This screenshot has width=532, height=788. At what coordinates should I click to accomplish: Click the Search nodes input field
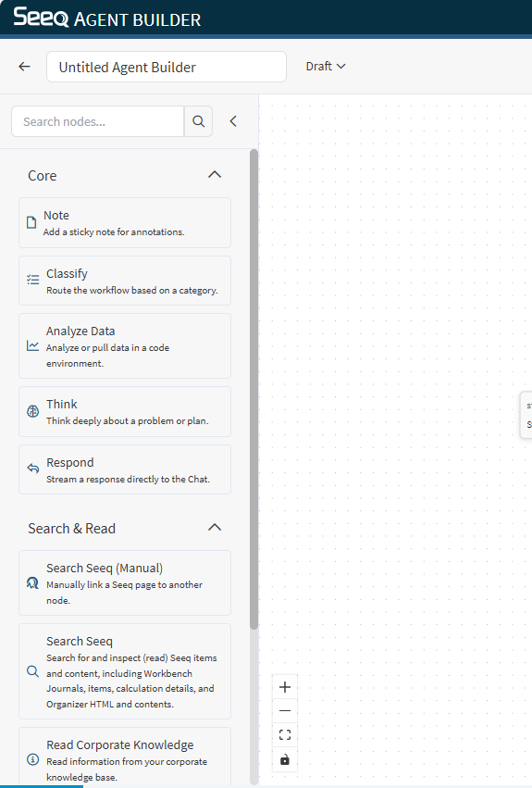coord(98,121)
